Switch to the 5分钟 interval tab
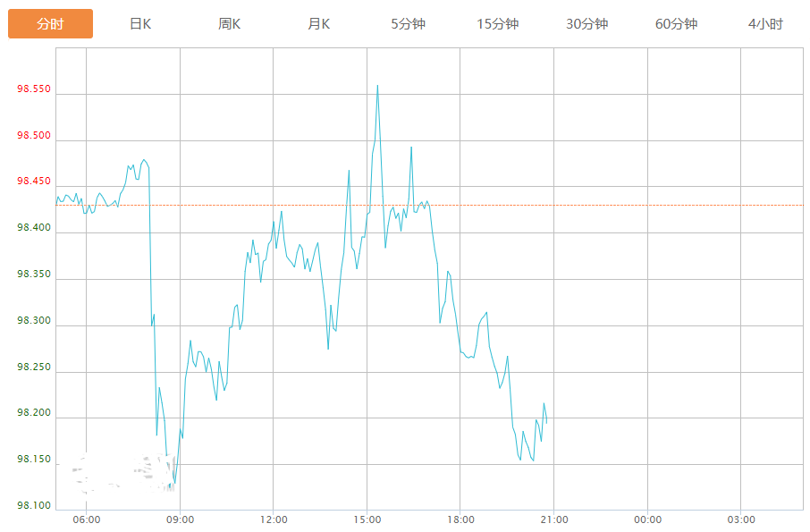The height and width of the screenshot is (532, 810). [x=409, y=24]
